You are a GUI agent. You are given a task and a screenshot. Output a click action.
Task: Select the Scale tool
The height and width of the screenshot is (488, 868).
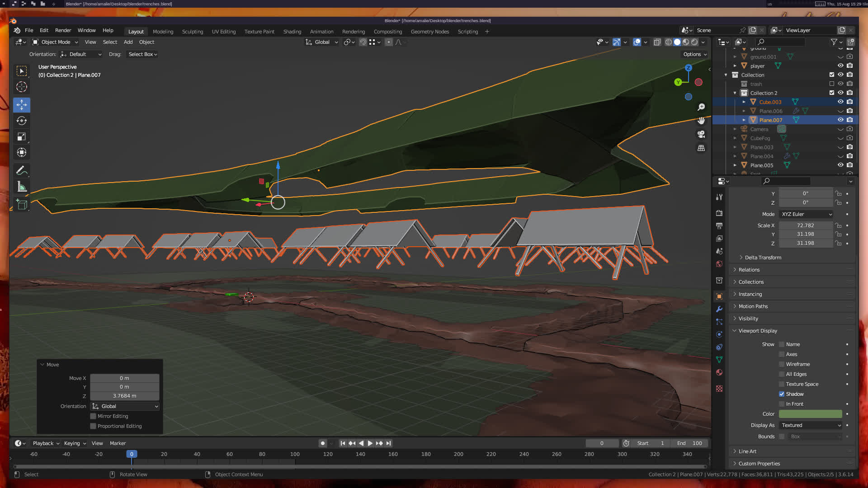coord(21,136)
